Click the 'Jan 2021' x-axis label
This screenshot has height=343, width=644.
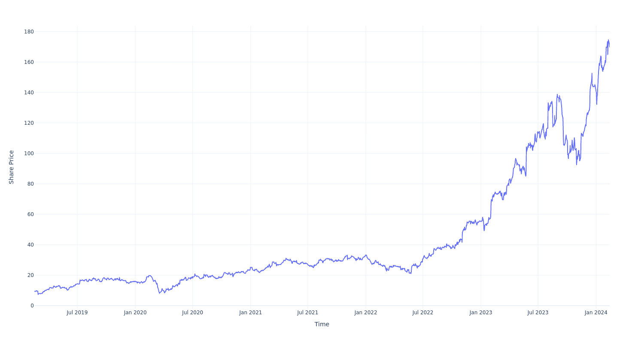[251, 313]
